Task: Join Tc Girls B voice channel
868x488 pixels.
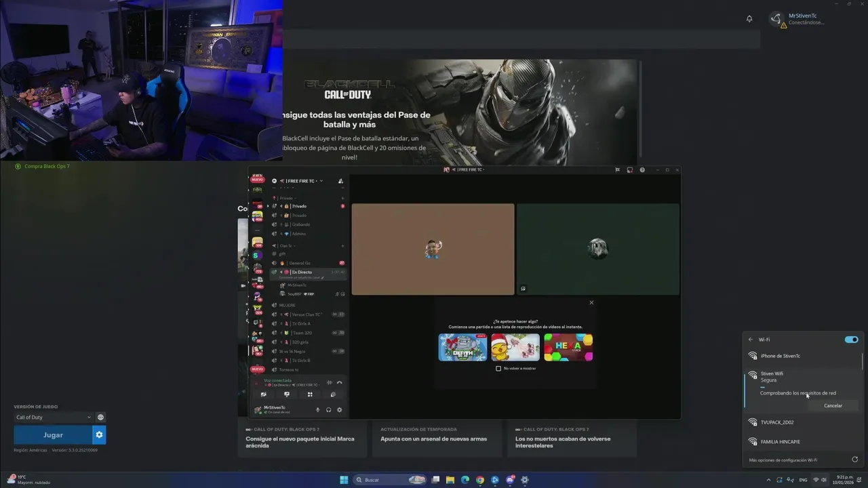Action: 308,361
